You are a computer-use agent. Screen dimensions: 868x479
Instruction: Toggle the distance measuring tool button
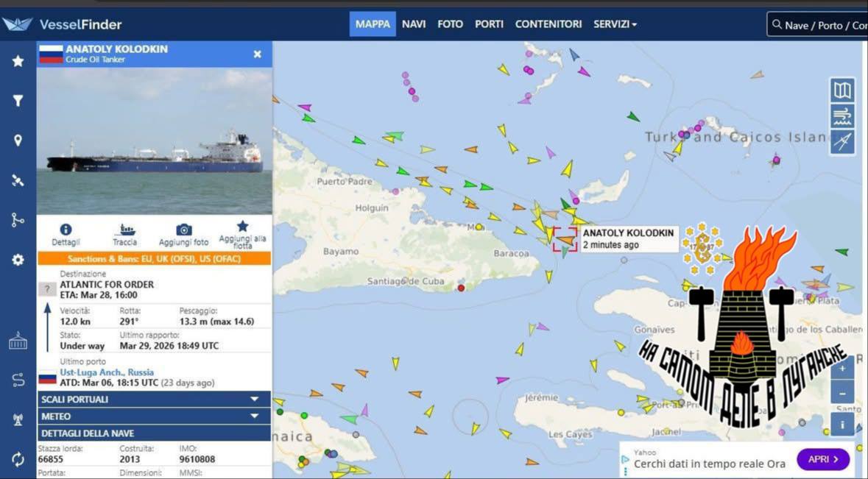842,141
